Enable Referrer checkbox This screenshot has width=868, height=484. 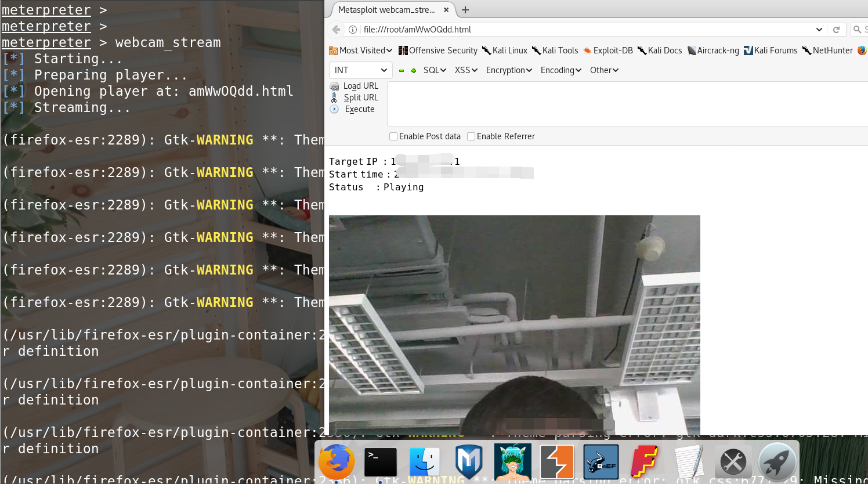point(471,136)
